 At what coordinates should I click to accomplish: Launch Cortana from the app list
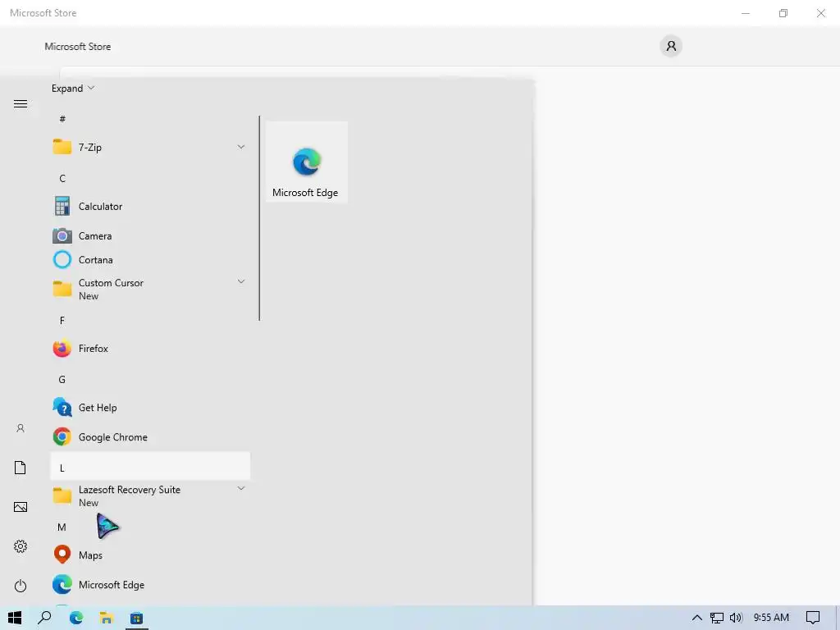click(x=150, y=260)
